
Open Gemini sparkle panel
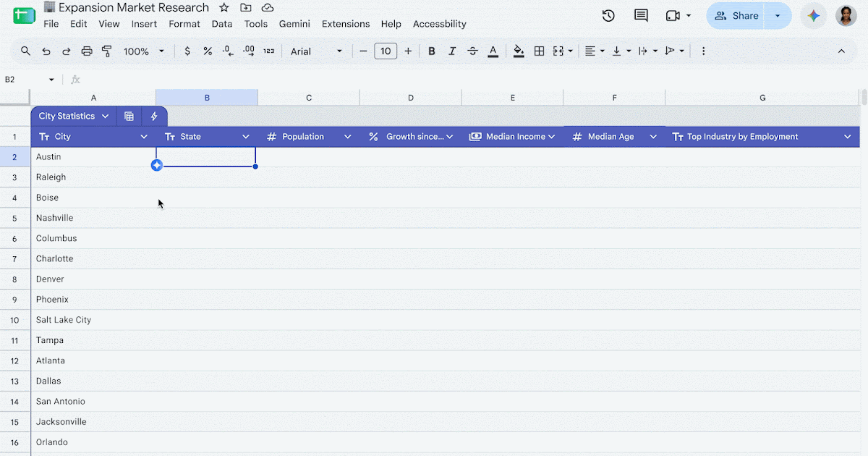(x=814, y=15)
